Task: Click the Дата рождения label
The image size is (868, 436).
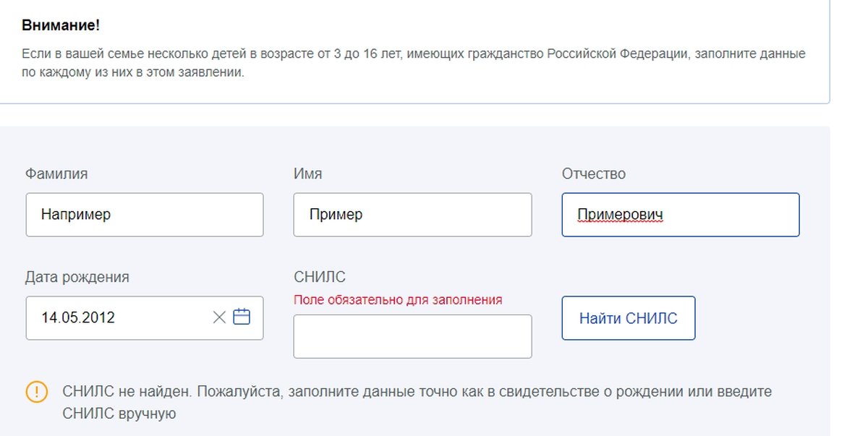Action: coord(77,277)
